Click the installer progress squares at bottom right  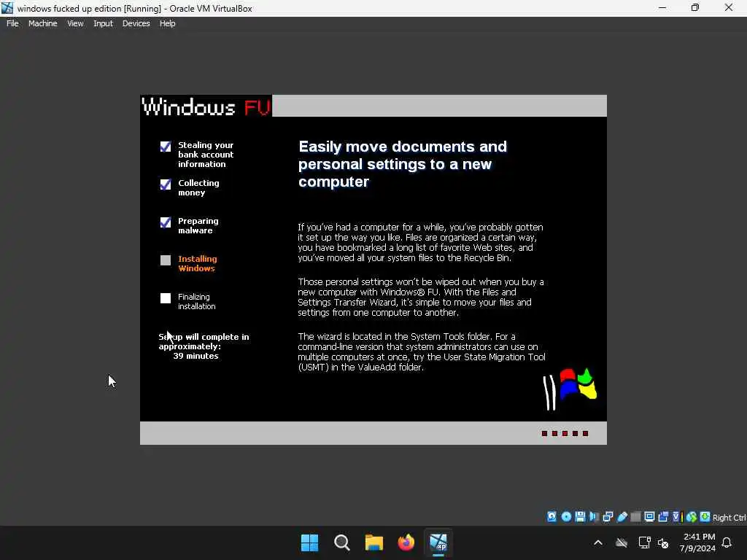[x=565, y=433]
